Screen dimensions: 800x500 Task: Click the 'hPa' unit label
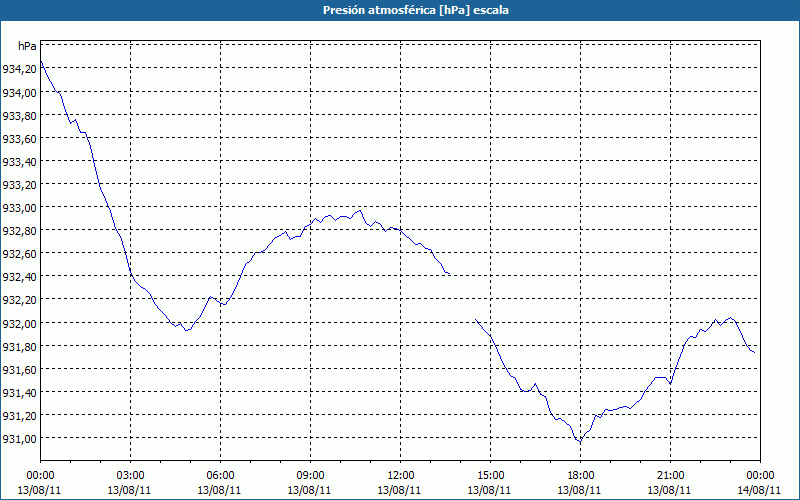[27, 46]
